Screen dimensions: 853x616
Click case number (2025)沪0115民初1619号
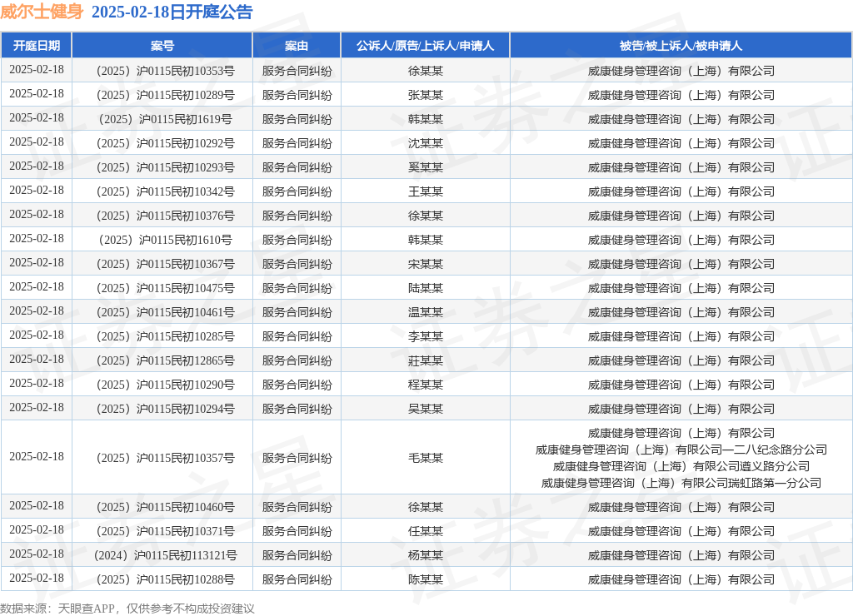(166, 119)
